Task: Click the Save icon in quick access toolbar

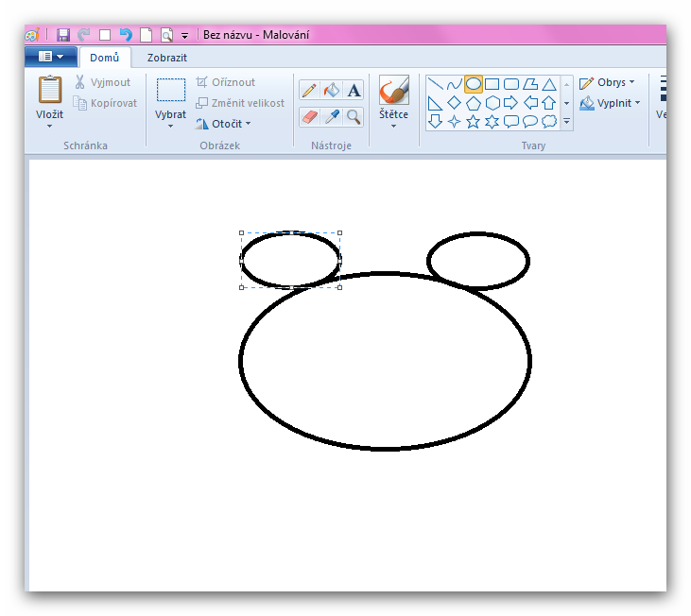Action: coord(63,35)
